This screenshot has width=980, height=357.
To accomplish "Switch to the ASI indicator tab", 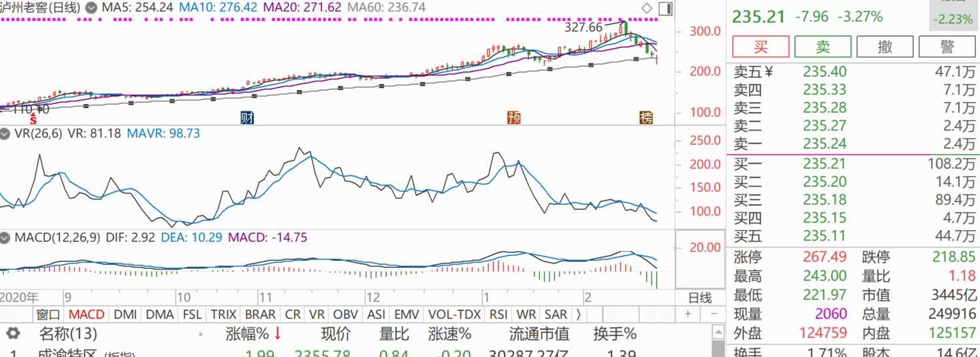I will [376, 314].
